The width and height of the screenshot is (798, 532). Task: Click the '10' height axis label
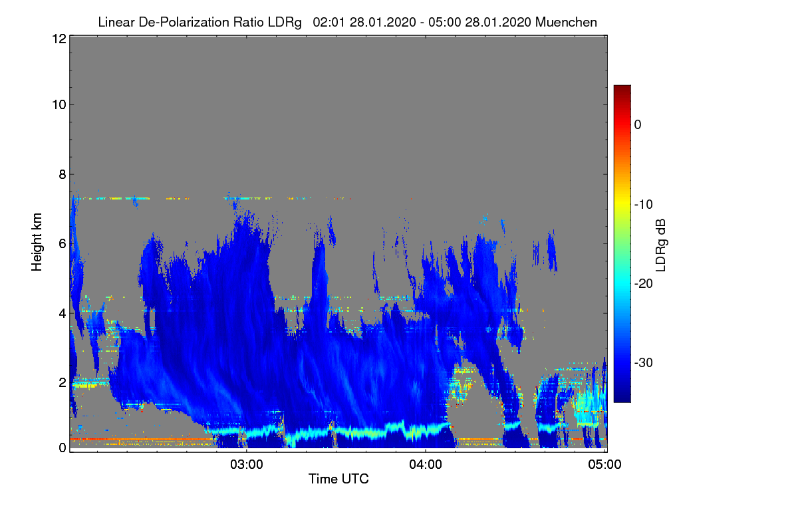[58, 104]
